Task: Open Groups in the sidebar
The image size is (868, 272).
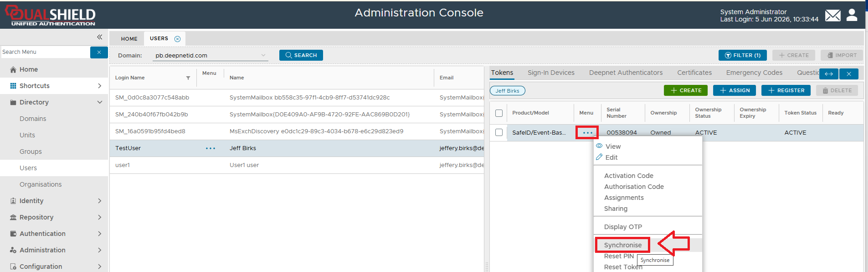Action: tap(31, 152)
